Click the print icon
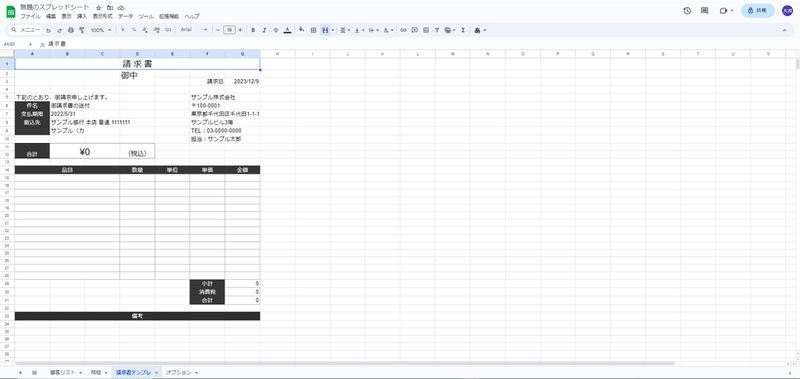Screen dimensions: 800x379 tap(71, 30)
